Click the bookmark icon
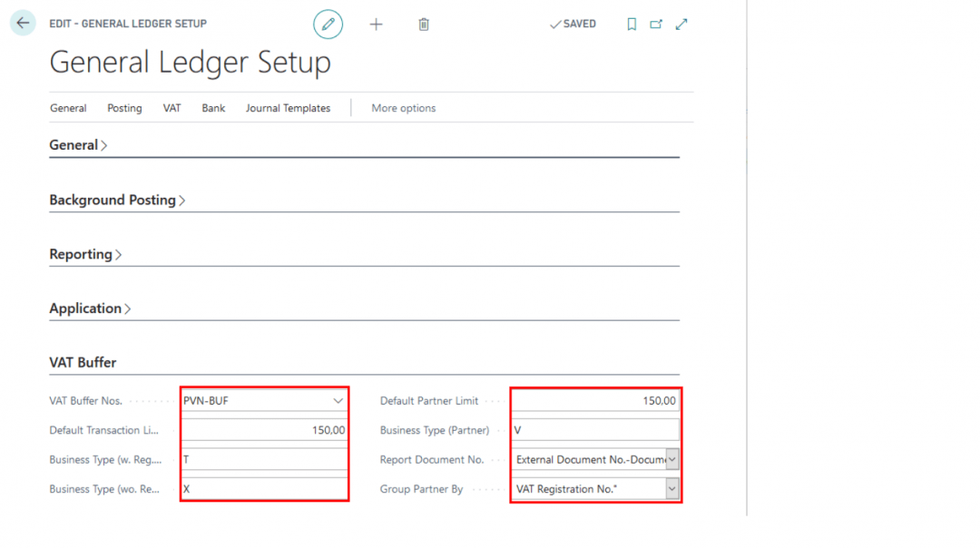Viewport: 980px width, 548px height. click(x=632, y=24)
